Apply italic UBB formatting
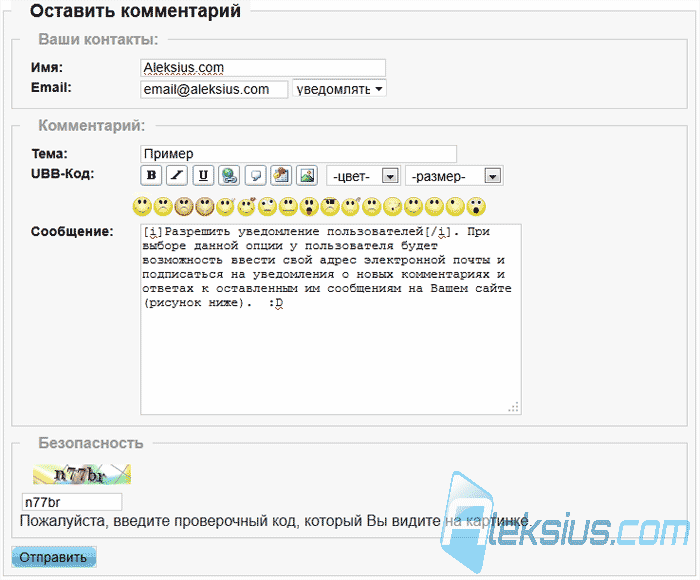The width and height of the screenshot is (700, 580). pyautogui.click(x=177, y=175)
